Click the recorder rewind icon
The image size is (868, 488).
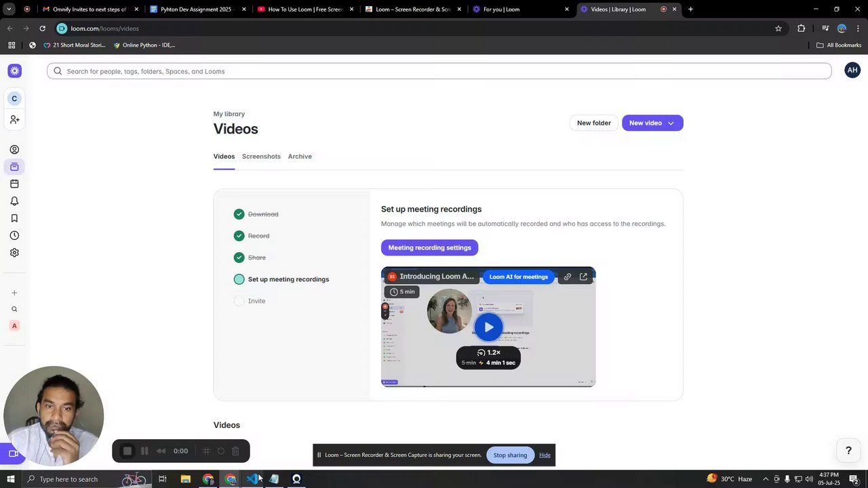(161, 451)
